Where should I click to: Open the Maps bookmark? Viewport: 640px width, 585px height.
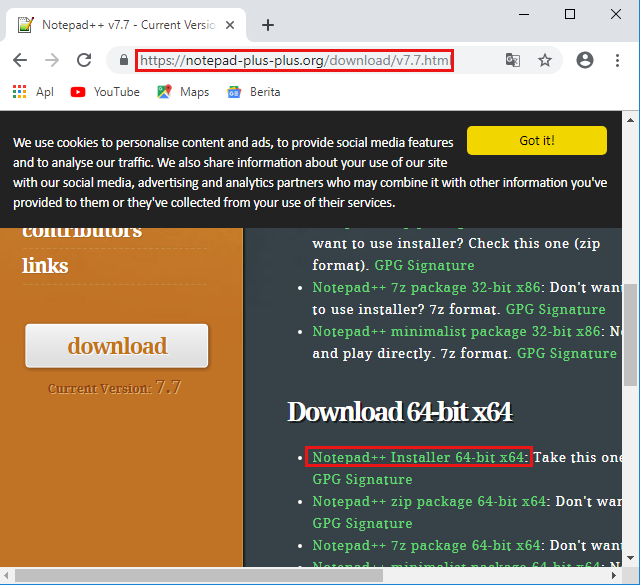click(183, 92)
